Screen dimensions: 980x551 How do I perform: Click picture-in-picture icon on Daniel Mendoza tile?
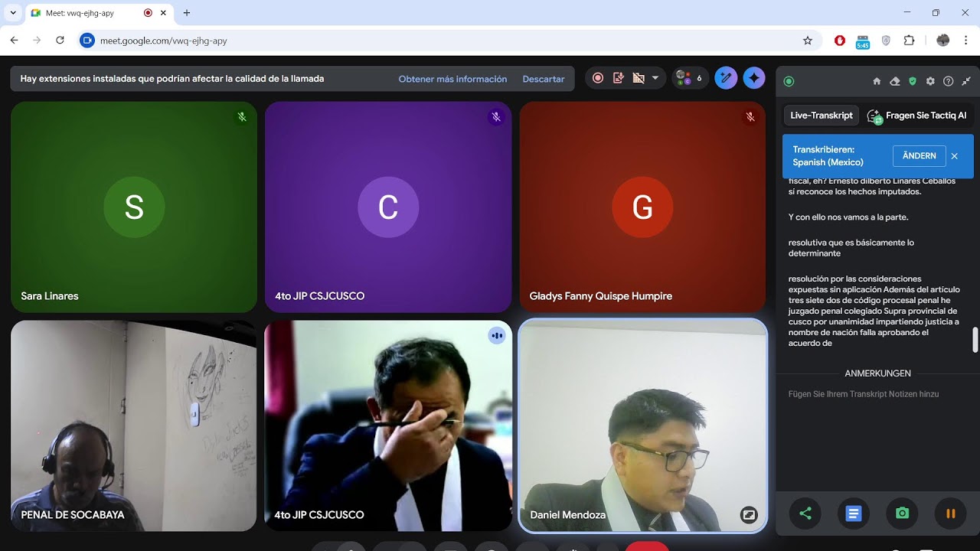(749, 515)
